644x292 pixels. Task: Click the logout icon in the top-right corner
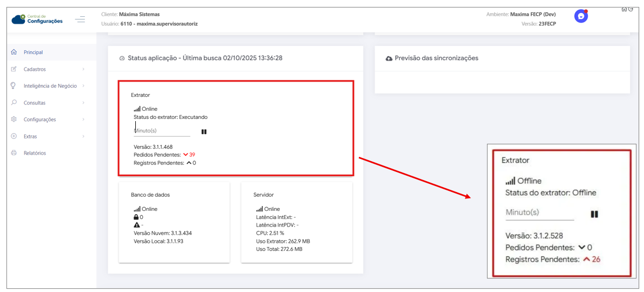[x=630, y=9]
